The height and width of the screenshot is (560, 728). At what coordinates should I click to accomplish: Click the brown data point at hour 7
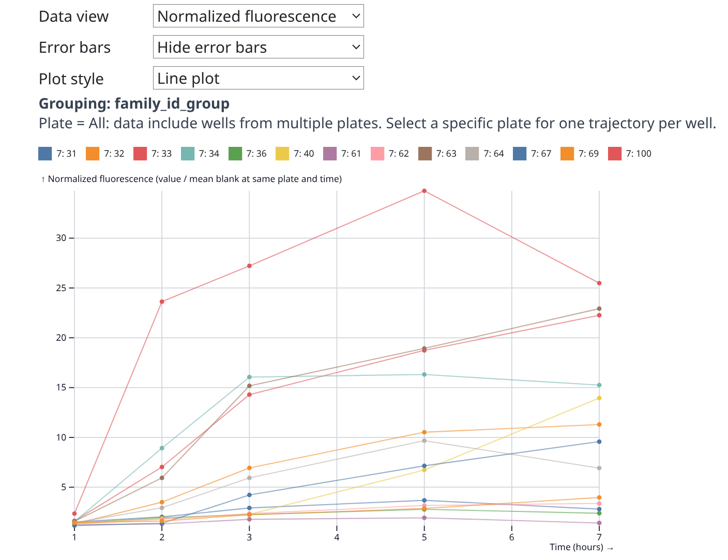pyautogui.click(x=599, y=309)
